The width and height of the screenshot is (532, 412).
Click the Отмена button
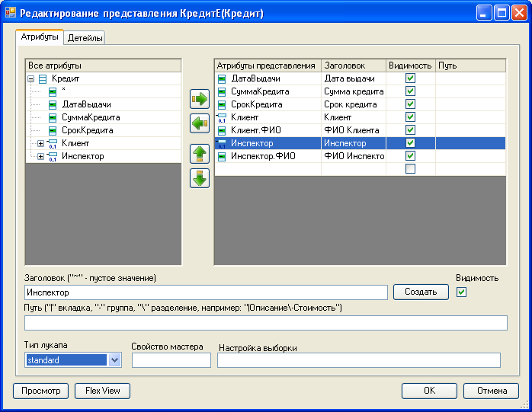(492, 391)
